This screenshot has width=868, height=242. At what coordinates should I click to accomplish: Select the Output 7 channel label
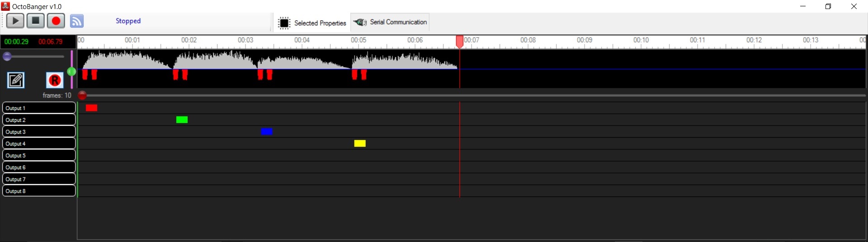click(x=39, y=179)
